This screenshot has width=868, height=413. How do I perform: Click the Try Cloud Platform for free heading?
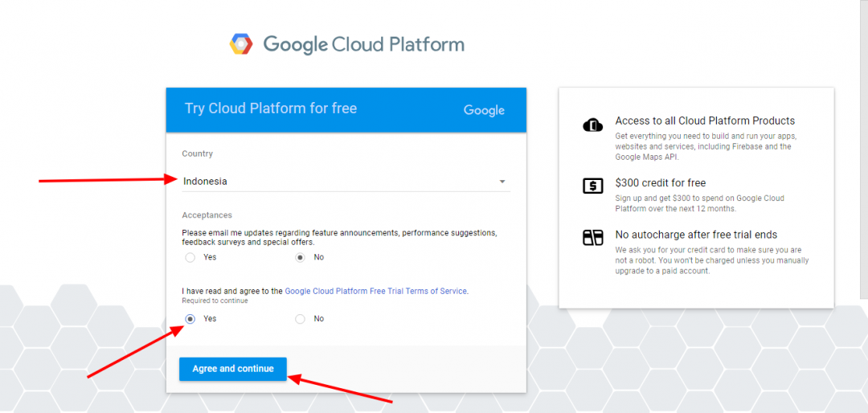pyautogui.click(x=271, y=108)
